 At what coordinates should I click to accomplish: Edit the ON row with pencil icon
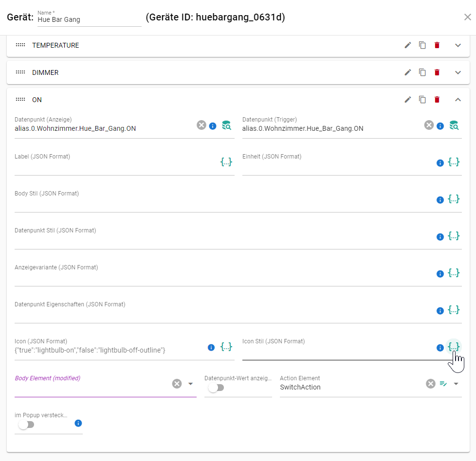pyautogui.click(x=408, y=100)
